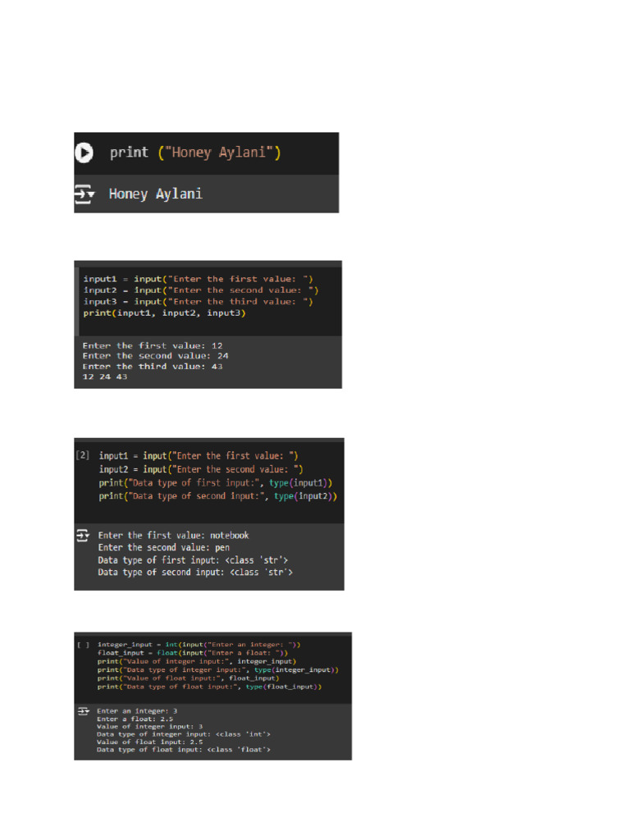This screenshot has height=840, width=630.
Task: Select the output text Honey Aylani
Action: (x=155, y=194)
